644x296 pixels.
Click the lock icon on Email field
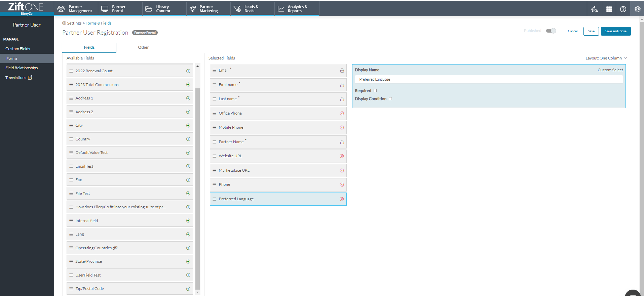[x=342, y=71]
